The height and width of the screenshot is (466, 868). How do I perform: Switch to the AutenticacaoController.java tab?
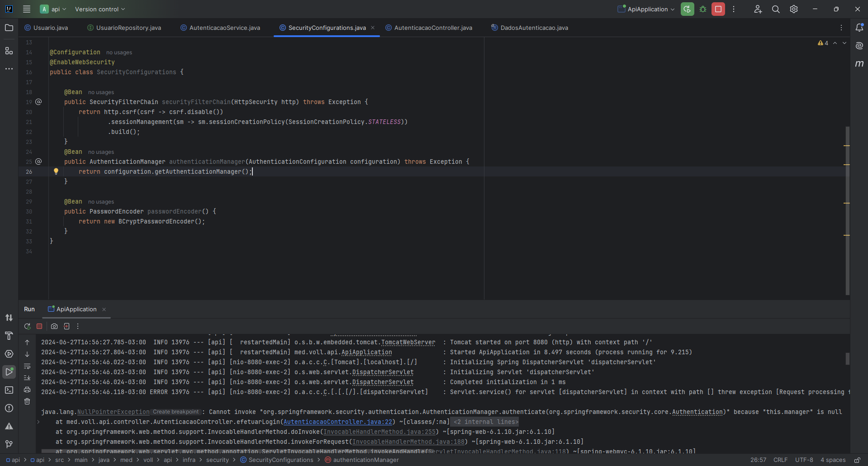coord(429,28)
